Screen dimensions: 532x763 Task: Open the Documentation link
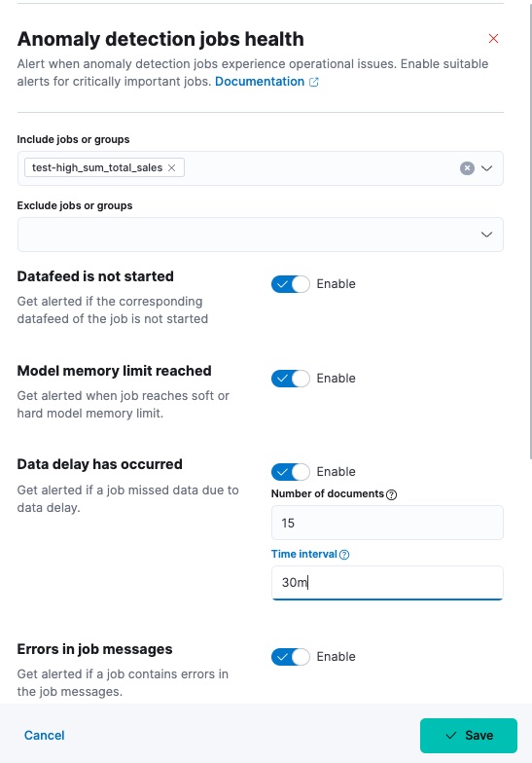point(260,82)
